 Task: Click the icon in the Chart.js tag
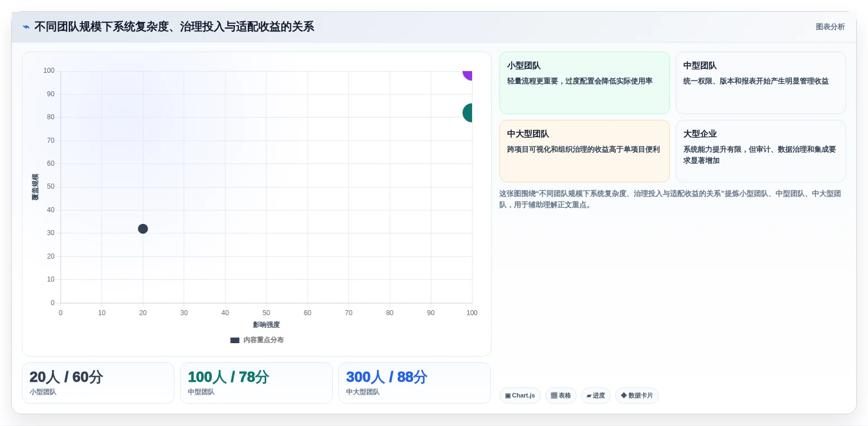pyautogui.click(x=508, y=396)
